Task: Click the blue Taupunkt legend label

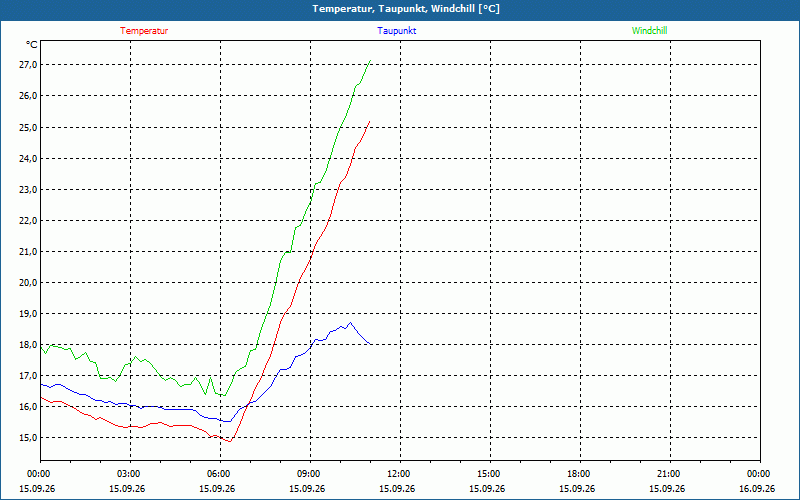Action: click(396, 31)
